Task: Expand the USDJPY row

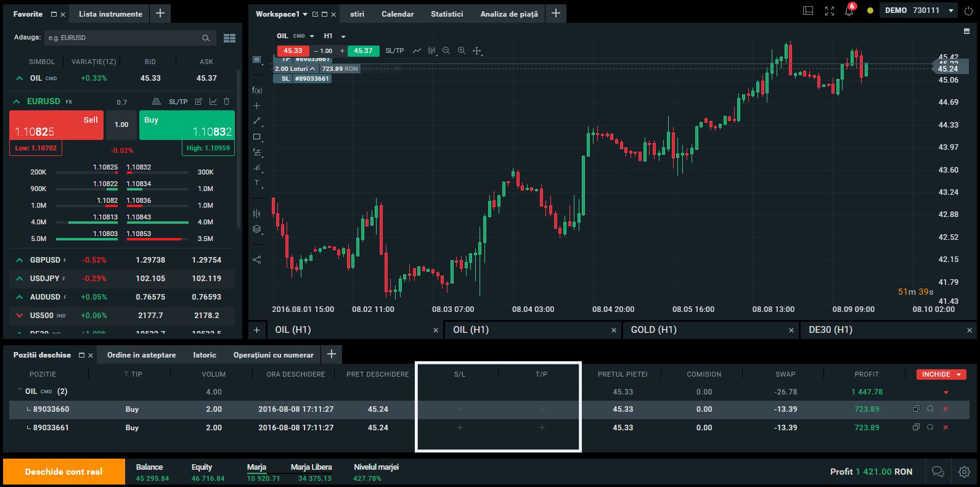Action: click(19, 279)
